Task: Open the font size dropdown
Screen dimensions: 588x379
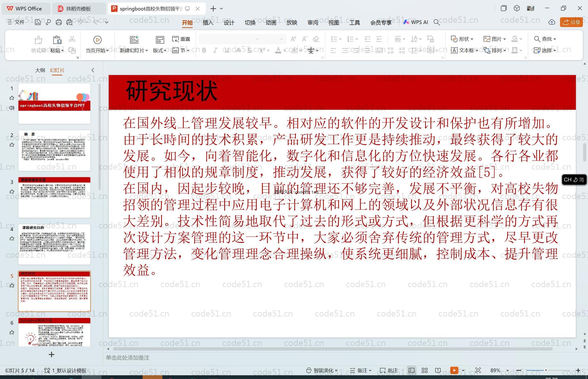Action: pyautogui.click(x=281, y=39)
